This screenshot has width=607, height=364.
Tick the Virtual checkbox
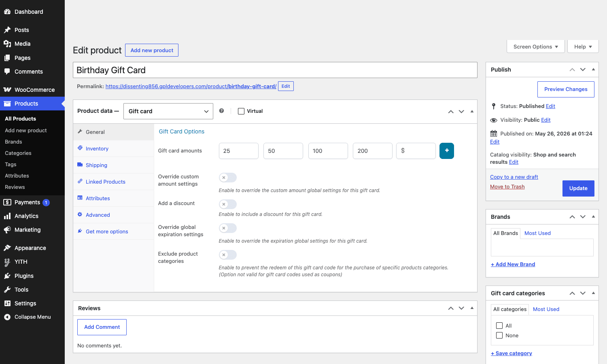tap(241, 111)
